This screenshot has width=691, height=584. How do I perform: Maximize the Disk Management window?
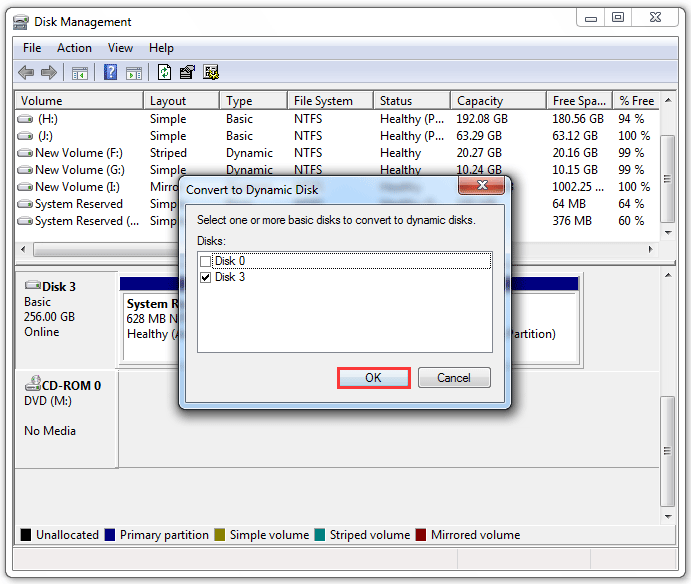[618, 18]
